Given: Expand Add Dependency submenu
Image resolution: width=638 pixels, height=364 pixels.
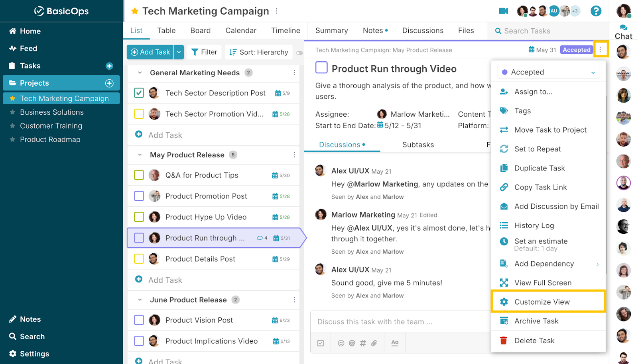Looking at the screenshot, I should [597, 264].
